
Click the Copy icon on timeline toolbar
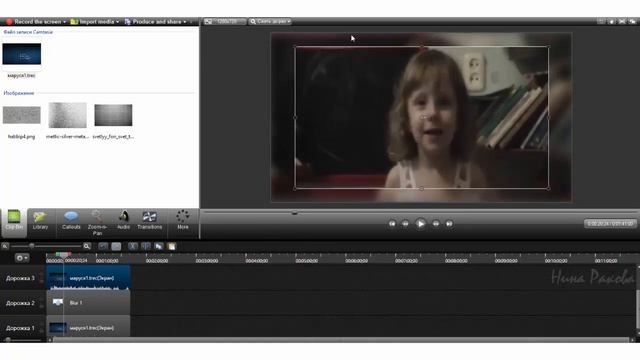click(x=159, y=246)
